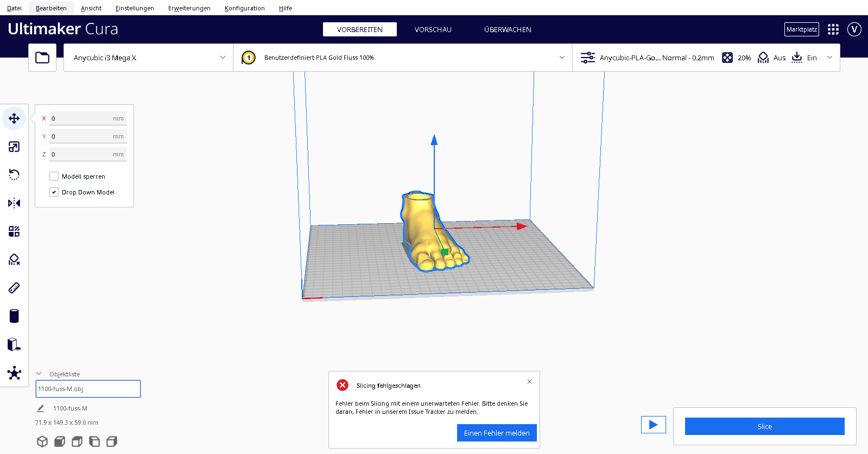Screen dimensions: 868x454
Task: Open the Einstellungen menu
Action: point(135,8)
